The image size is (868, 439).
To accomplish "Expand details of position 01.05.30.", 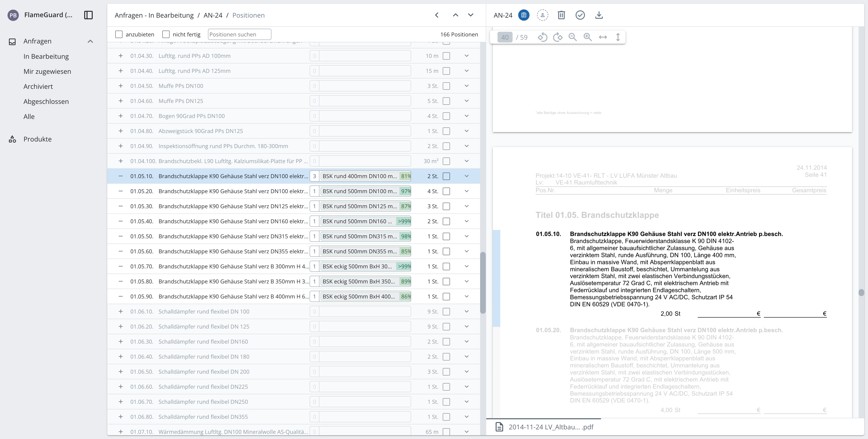I will (x=467, y=206).
